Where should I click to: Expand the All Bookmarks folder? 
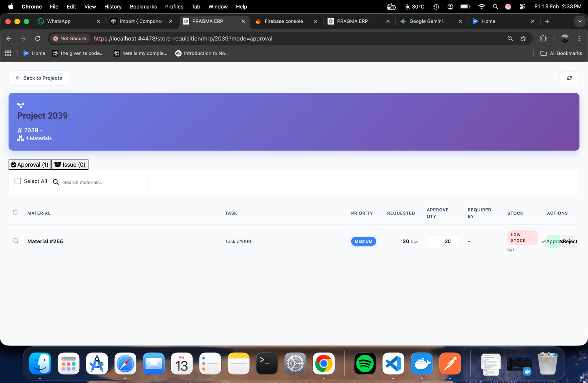coord(561,53)
